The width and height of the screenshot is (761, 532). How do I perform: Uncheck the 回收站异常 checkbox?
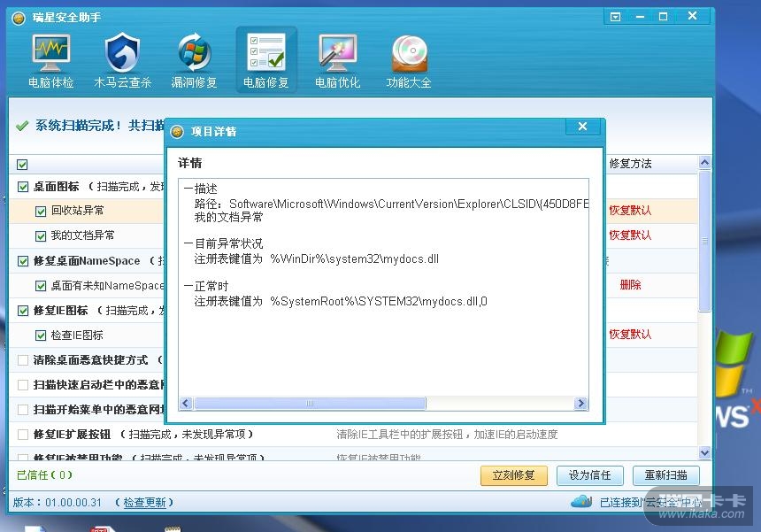pyautogui.click(x=41, y=212)
